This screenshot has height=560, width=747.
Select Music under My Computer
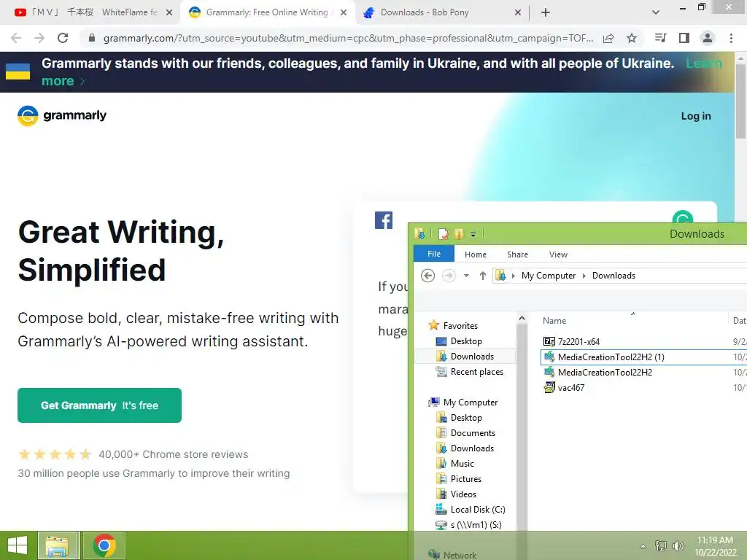(462, 463)
